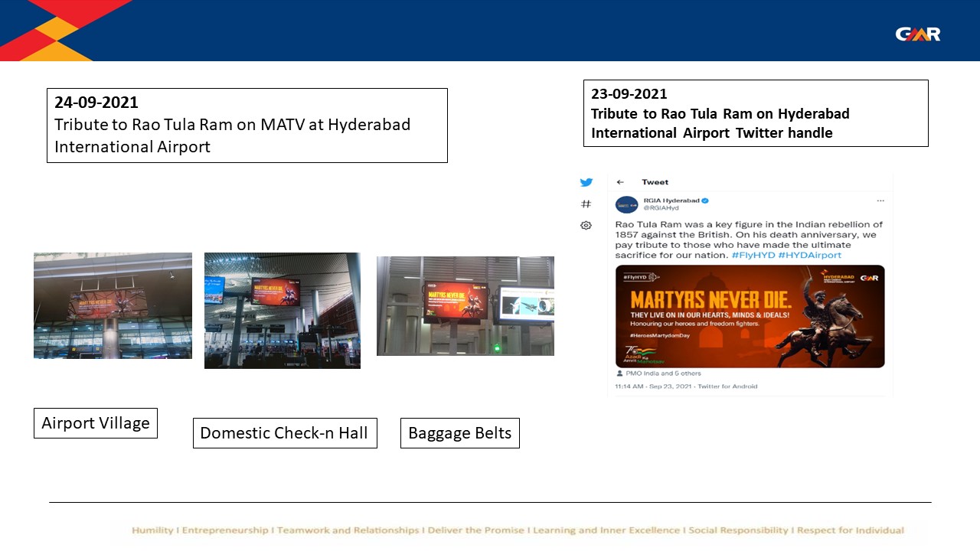Click the Twitter bird logo
This screenshot has width=980, height=551.
coord(586,182)
